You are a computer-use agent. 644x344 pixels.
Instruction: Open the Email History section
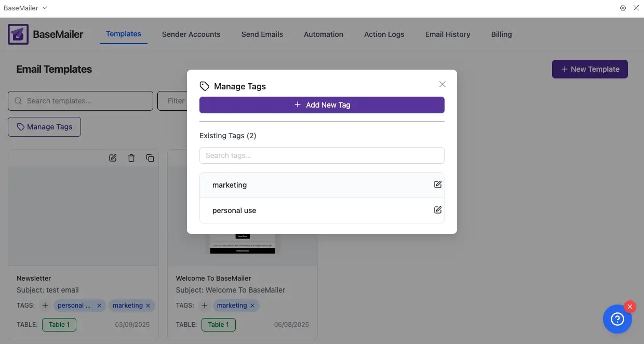(447, 34)
